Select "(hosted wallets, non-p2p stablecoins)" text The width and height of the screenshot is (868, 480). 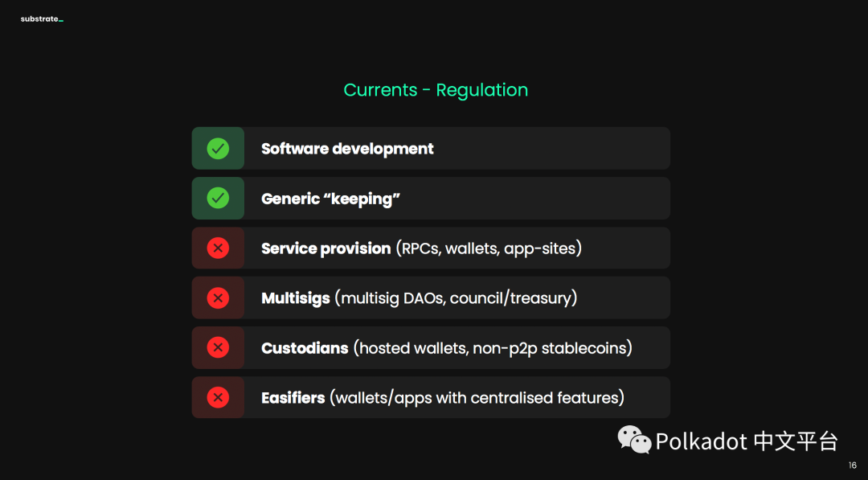click(x=493, y=348)
